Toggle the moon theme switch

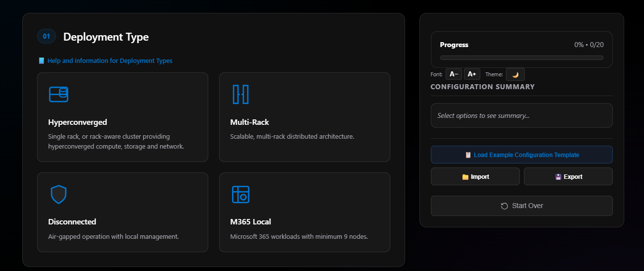(x=515, y=74)
